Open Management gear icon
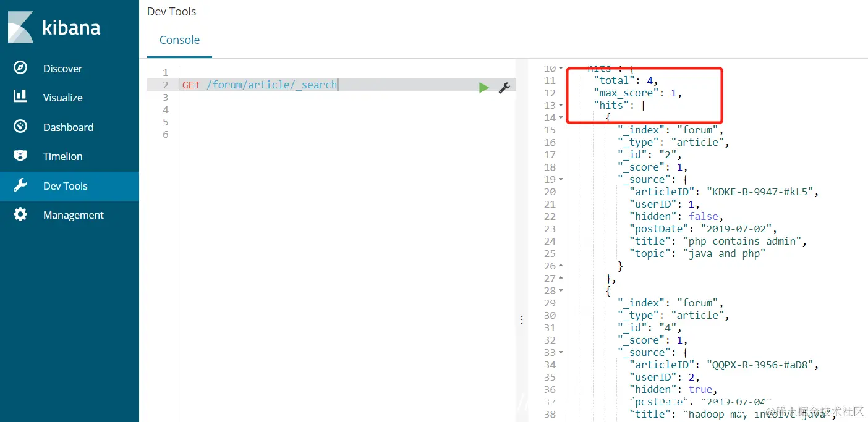The width and height of the screenshot is (868, 422). [x=20, y=214]
